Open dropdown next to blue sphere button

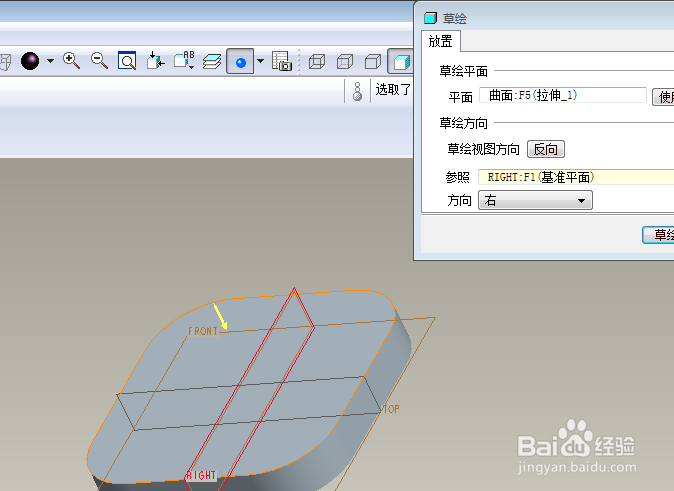coord(260,61)
